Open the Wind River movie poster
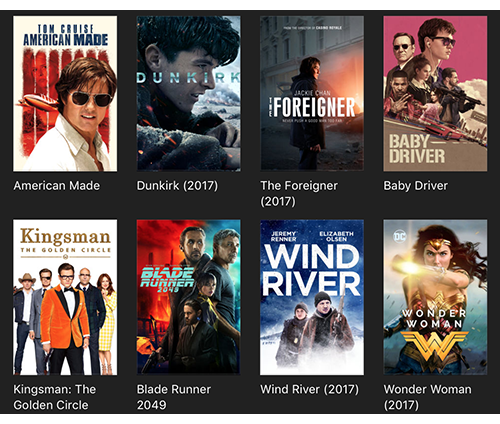The image size is (500, 424). (312, 297)
